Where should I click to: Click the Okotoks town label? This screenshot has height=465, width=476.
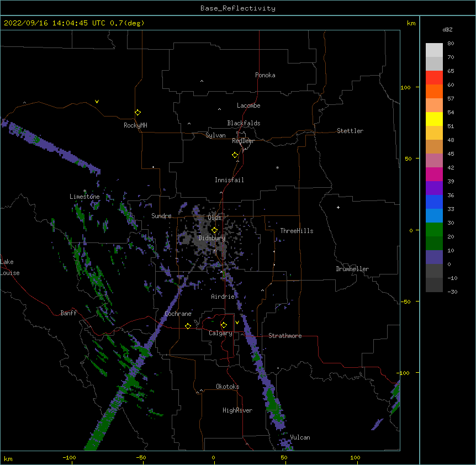click(228, 387)
